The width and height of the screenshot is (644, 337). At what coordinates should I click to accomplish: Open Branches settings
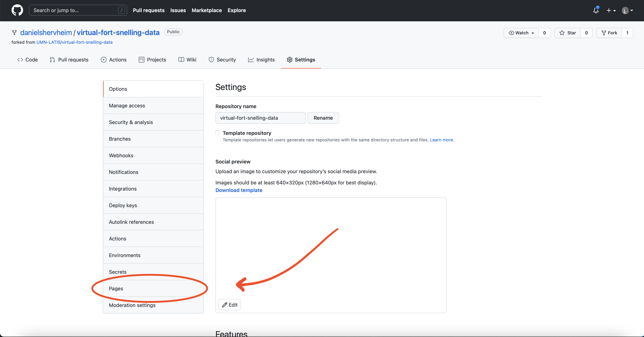click(x=153, y=139)
